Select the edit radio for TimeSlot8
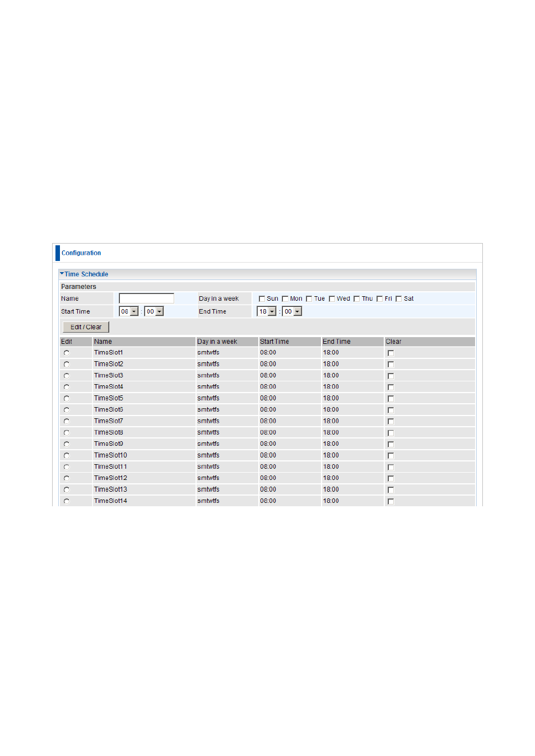535x756 pixels. pyautogui.click(x=67, y=433)
